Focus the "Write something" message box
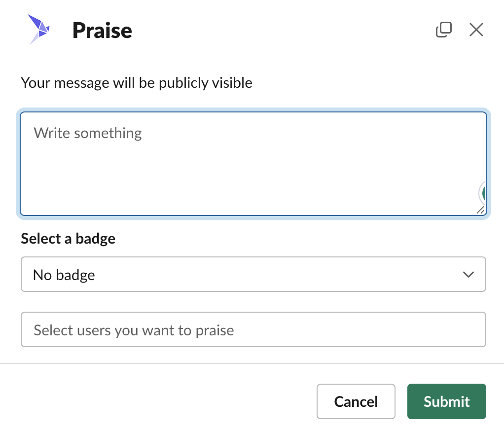This screenshot has height=432, width=504. click(x=253, y=164)
